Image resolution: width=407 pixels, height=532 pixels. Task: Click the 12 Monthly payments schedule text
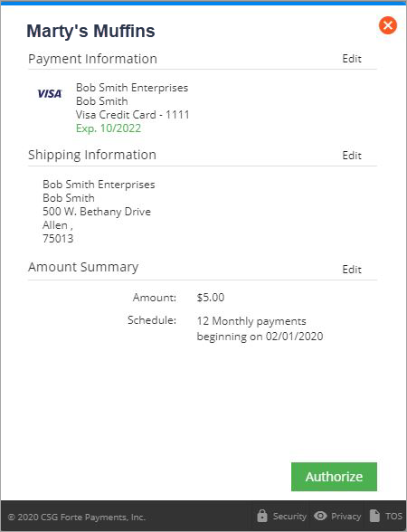coord(251,321)
